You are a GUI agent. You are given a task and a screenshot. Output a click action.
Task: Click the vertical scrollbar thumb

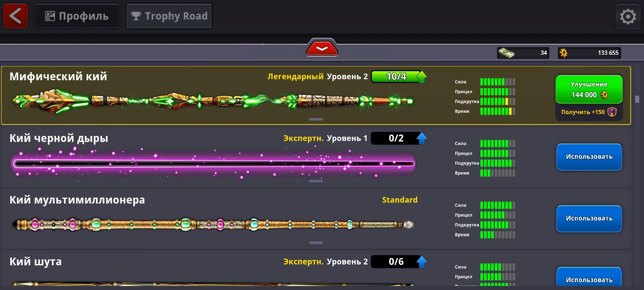pos(637,99)
